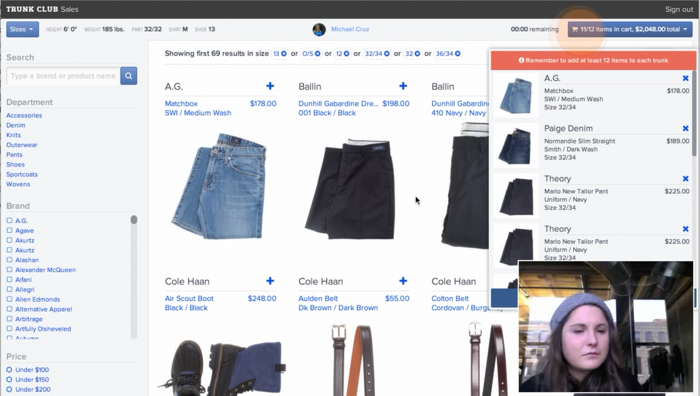Open the Wovens department
Viewport: 700px width, 396px height.
[x=18, y=184]
